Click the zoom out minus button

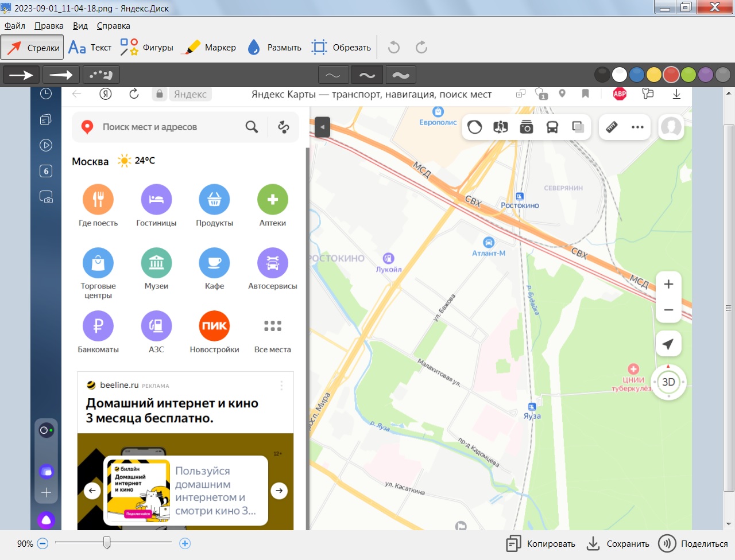click(42, 543)
